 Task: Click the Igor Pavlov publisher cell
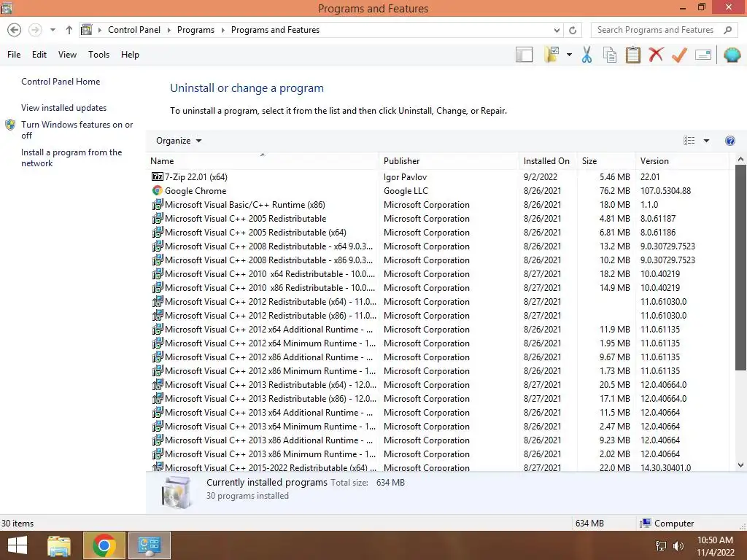[405, 176]
